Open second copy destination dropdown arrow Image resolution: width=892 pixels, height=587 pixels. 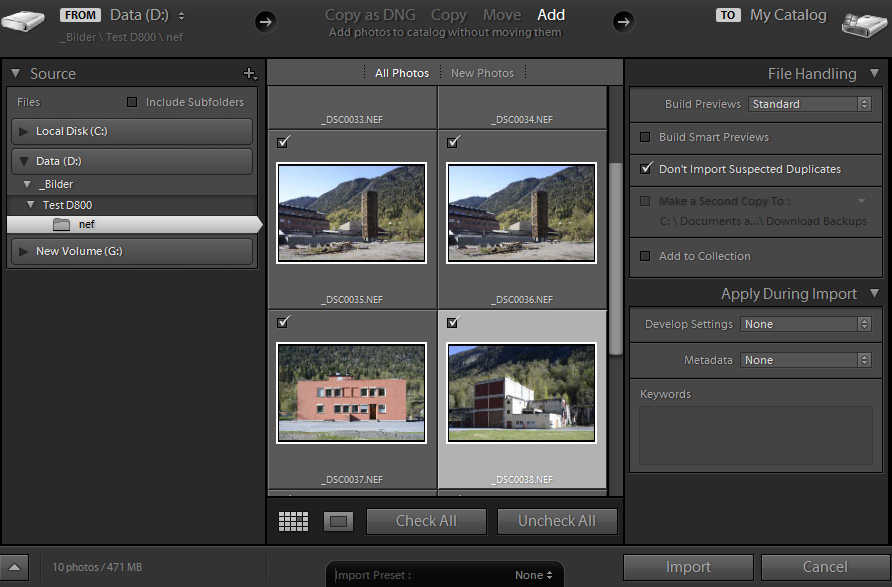click(861, 201)
